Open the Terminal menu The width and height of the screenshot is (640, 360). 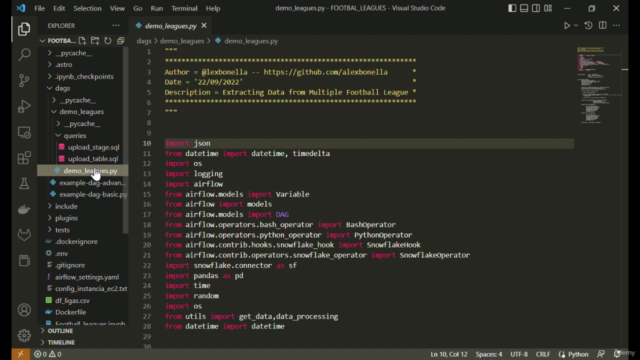[184, 8]
